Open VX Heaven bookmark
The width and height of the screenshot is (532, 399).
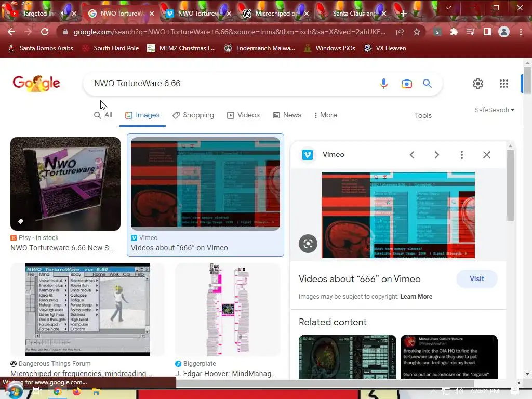tap(385, 48)
